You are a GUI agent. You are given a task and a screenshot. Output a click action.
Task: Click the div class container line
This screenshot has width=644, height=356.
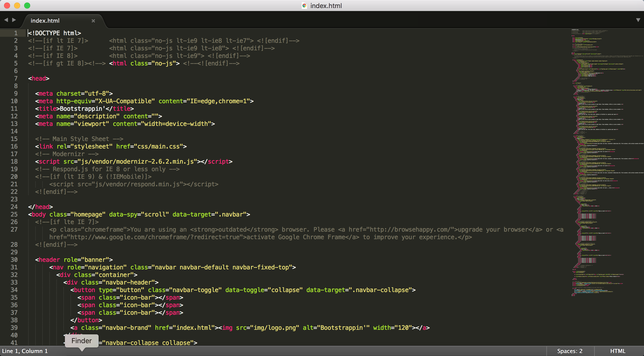97,275
